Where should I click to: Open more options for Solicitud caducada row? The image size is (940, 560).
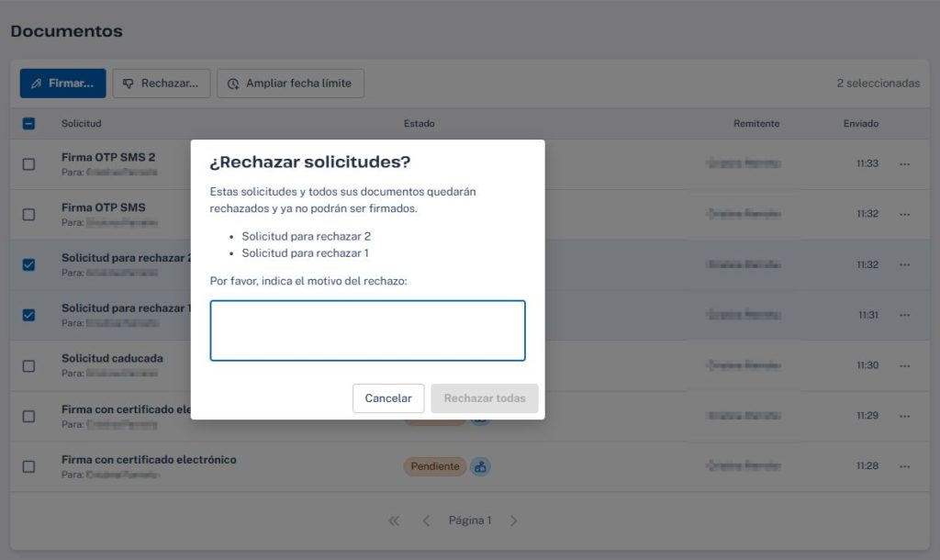pos(904,365)
